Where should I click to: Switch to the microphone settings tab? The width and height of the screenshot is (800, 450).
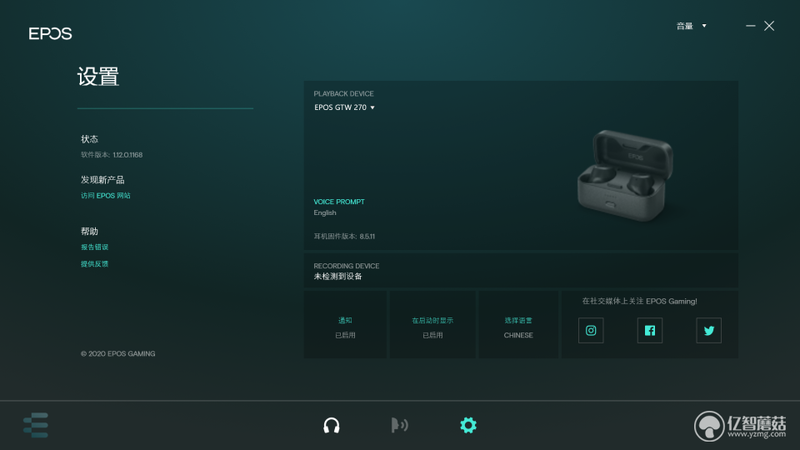pos(399,425)
